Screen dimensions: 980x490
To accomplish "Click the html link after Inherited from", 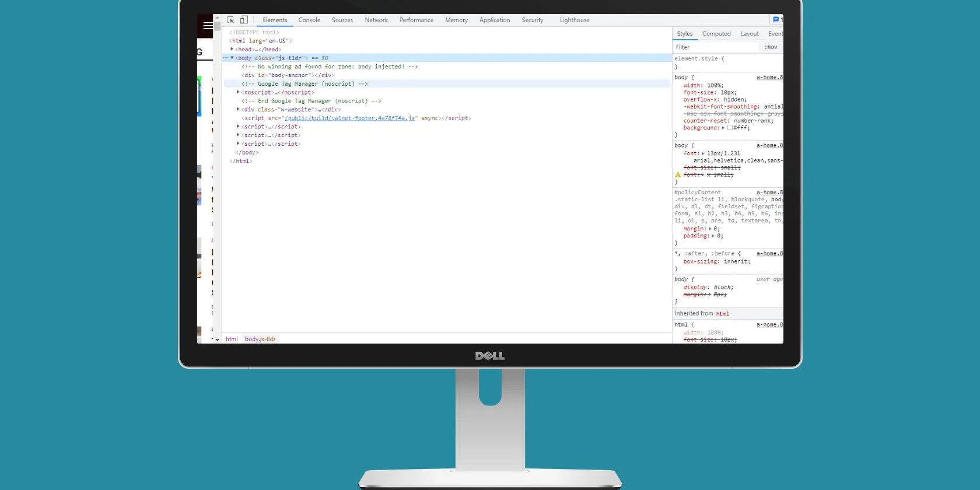I will pos(722,314).
